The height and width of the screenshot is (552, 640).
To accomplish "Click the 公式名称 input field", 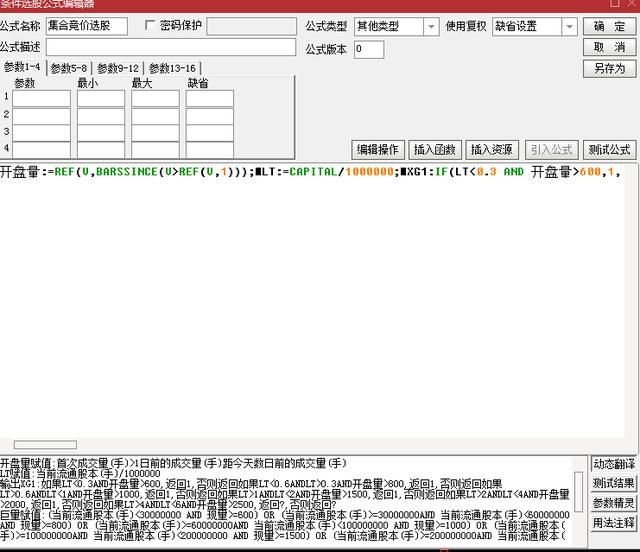I will (x=87, y=26).
